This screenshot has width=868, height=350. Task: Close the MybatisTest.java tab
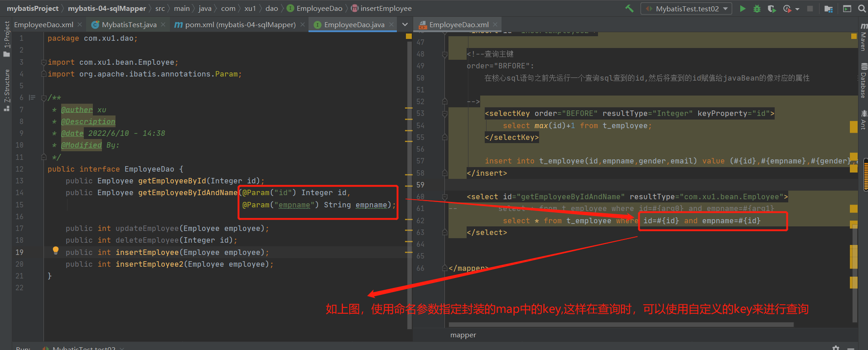pos(163,24)
